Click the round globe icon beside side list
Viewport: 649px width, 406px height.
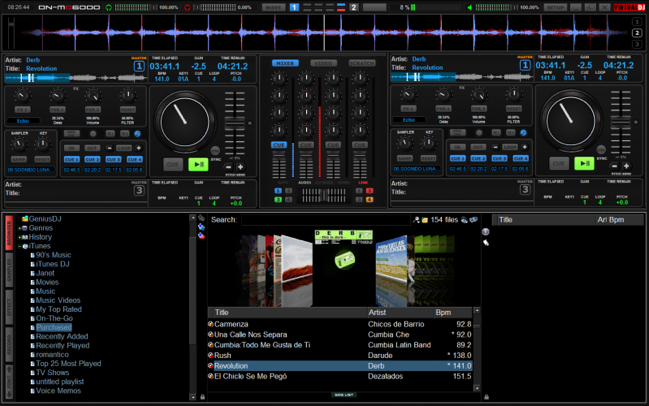tap(486, 232)
